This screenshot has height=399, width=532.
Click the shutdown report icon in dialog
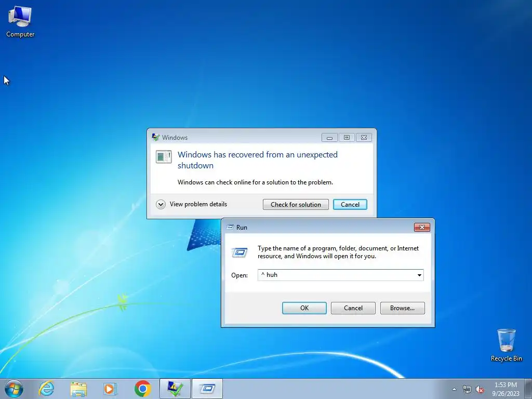tap(164, 157)
